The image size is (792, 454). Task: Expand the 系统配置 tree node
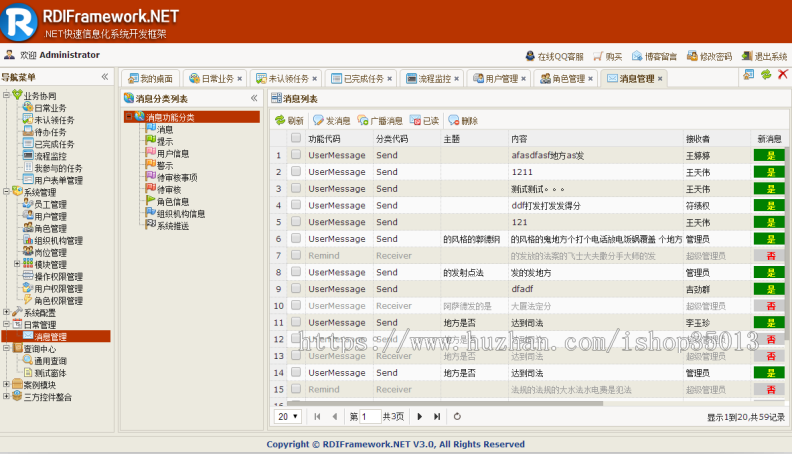(7, 312)
